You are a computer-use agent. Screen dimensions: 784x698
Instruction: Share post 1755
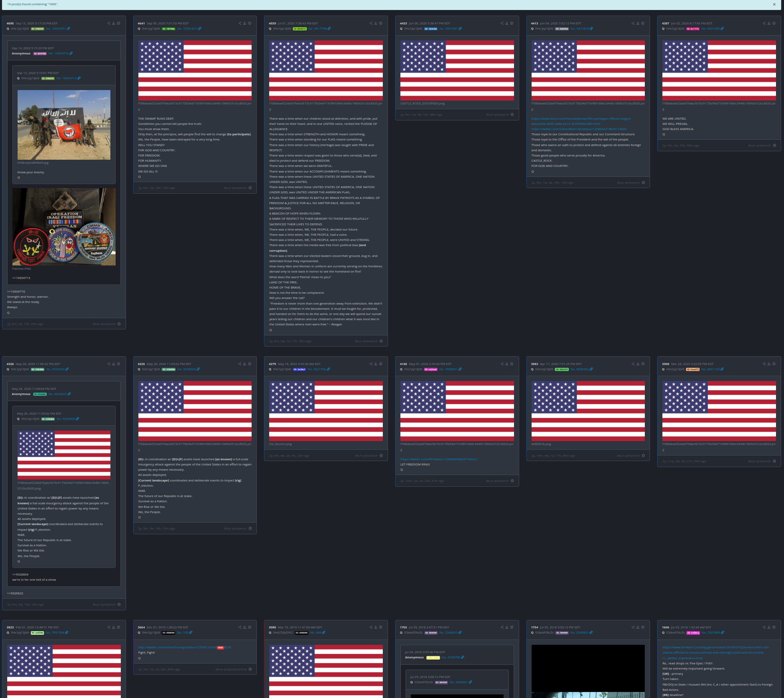coord(502,627)
